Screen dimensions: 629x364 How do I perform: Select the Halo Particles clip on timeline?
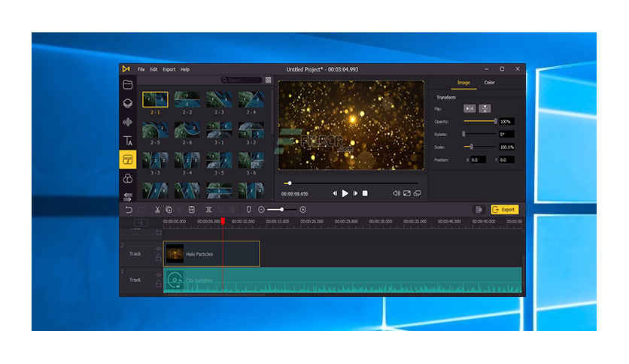tap(212, 254)
